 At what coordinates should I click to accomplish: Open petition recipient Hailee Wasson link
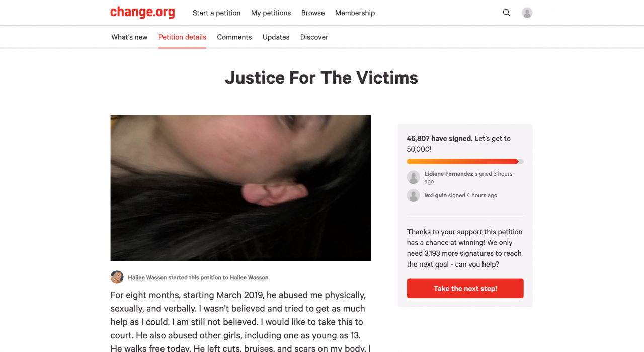(x=249, y=277)
